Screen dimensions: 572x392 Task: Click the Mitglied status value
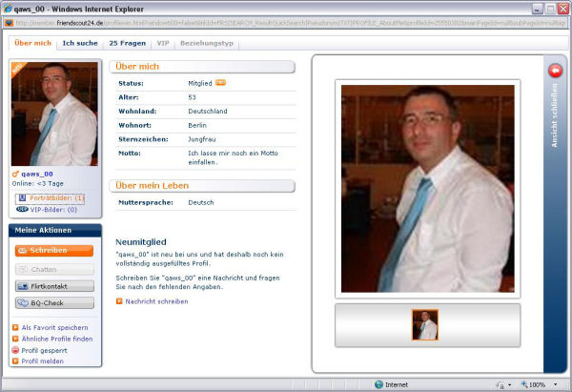(200, 83)
